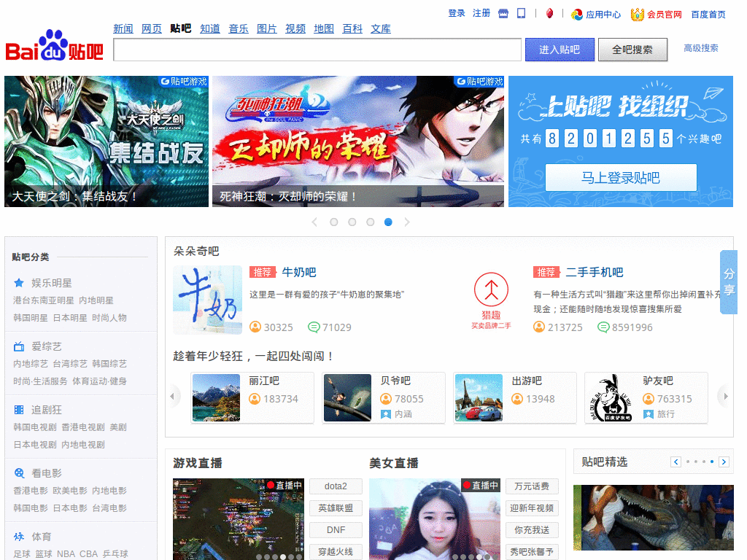Viewport: 747px width, 560px height.
Task: Click the TV icon beside 爱综艺
Action: [19, 346]
